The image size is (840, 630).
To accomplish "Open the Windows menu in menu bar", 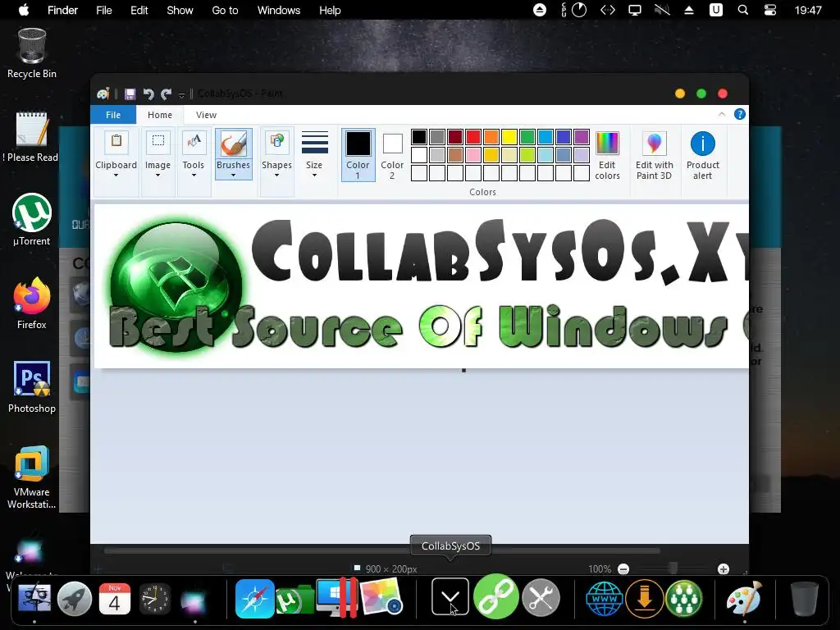I will pos(279,10).
